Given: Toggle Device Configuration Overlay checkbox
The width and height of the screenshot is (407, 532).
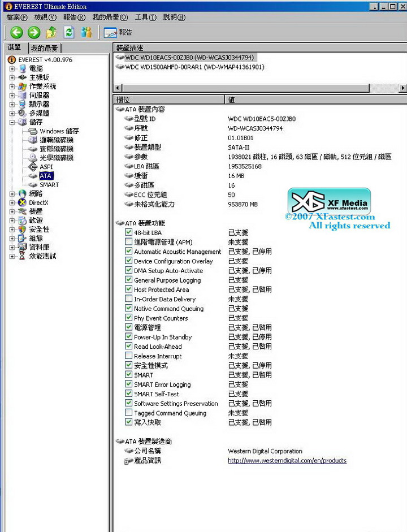Looking at the screenshot, I should [128, 261].
